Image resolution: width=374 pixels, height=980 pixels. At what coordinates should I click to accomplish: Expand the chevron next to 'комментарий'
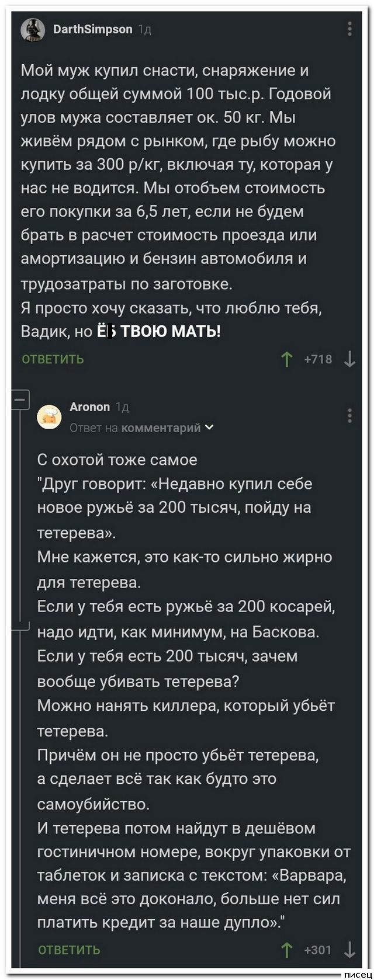point(210,428)
